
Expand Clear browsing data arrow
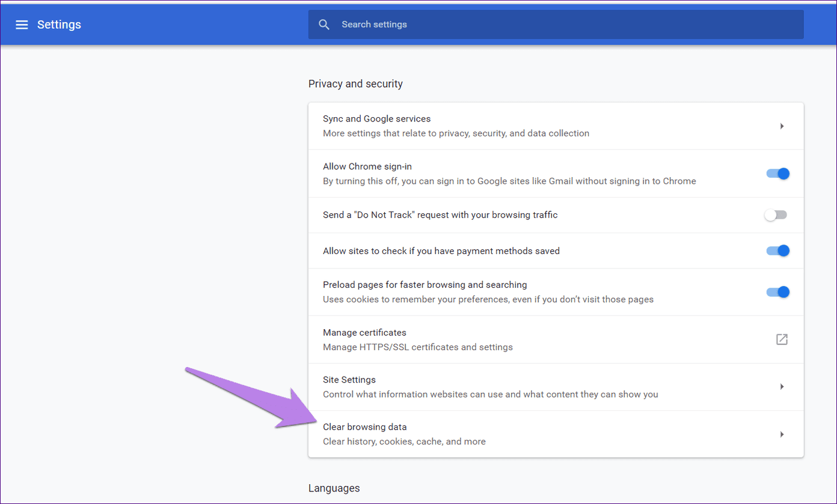(x=782, y=434)
